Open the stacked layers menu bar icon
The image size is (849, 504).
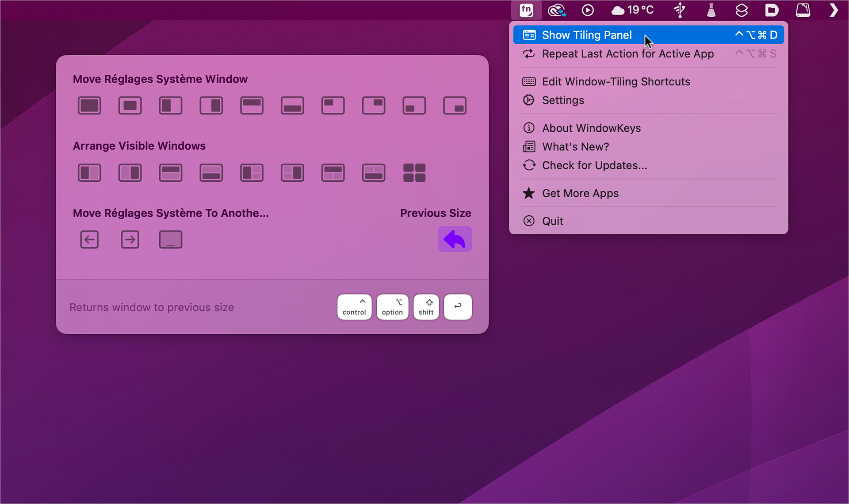[x=742, y=10]
